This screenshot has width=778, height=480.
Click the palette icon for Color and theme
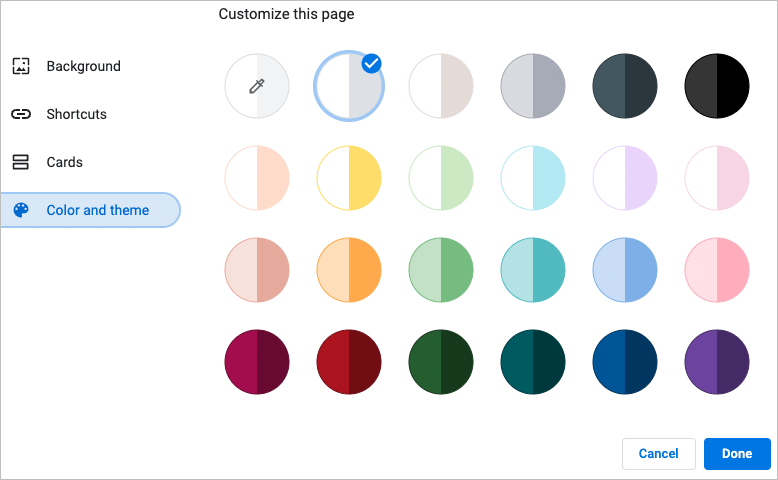coord(21,210)
